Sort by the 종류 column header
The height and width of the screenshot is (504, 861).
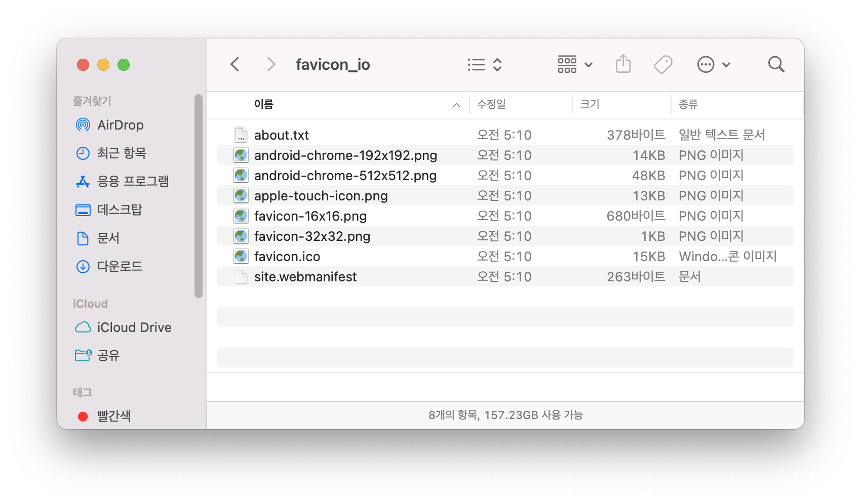click(688, 104)
